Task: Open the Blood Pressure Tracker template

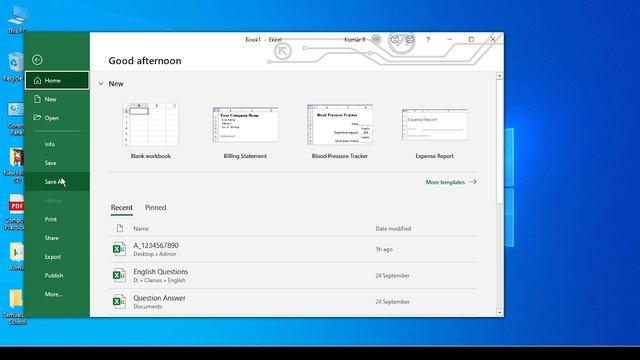Action: click(x=340, y=131)
